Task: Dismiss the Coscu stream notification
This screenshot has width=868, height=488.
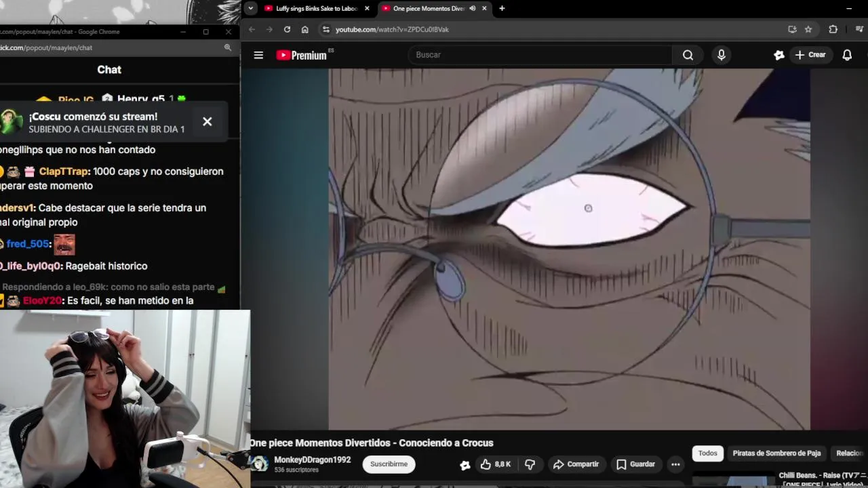Action: point(207,122)
